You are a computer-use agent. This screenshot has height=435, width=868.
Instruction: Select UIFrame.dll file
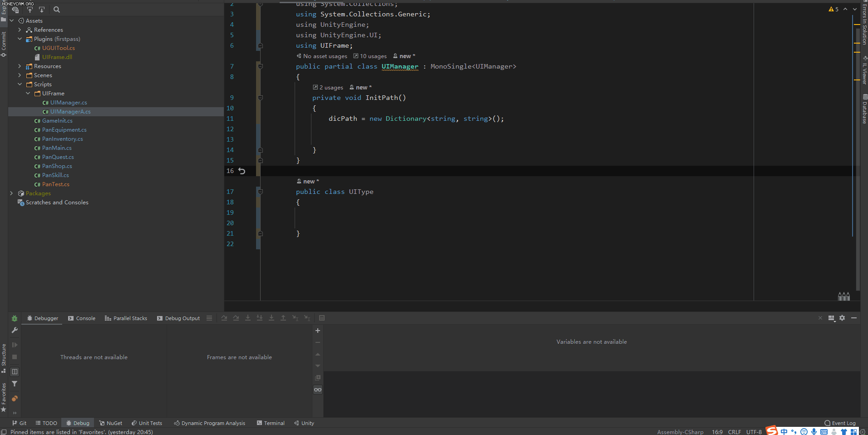tap(57, 57)
